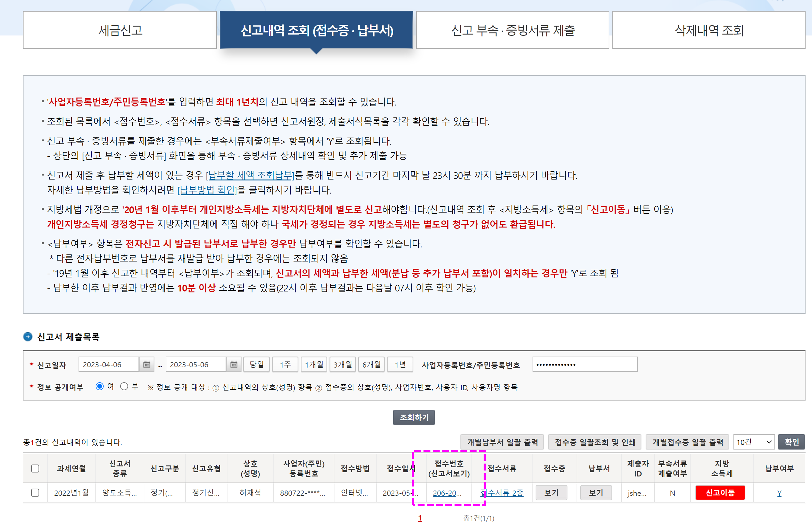Tick the 2022년1월 row checkbox
812x526 pixels.
(x=35, y=493)
